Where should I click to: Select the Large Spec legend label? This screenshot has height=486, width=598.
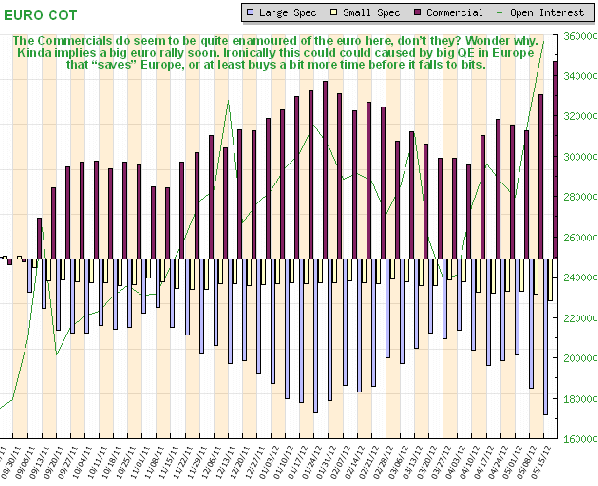(288, 13)
